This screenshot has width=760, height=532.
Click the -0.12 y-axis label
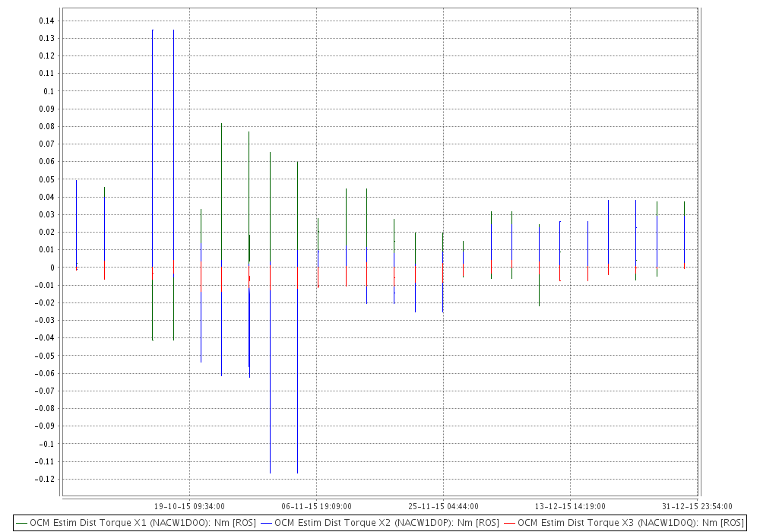[45, 480]
